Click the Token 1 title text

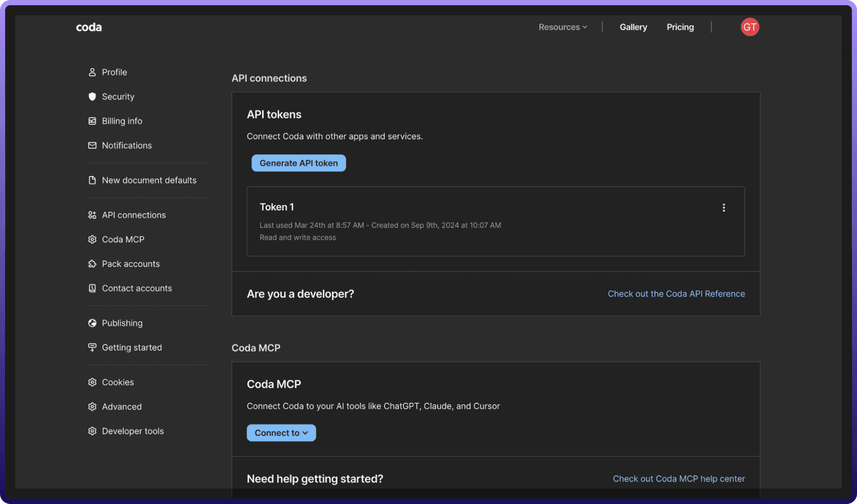(277, 207)
